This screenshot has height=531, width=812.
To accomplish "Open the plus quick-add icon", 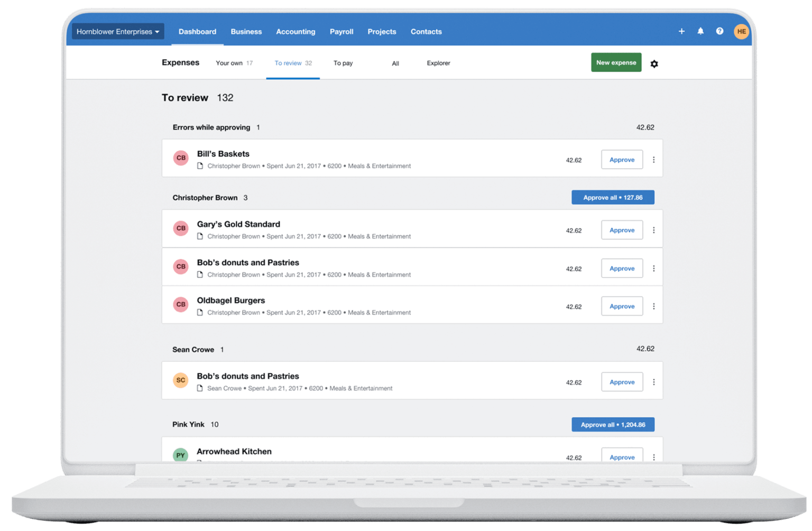I will click(x=681, y=31).
